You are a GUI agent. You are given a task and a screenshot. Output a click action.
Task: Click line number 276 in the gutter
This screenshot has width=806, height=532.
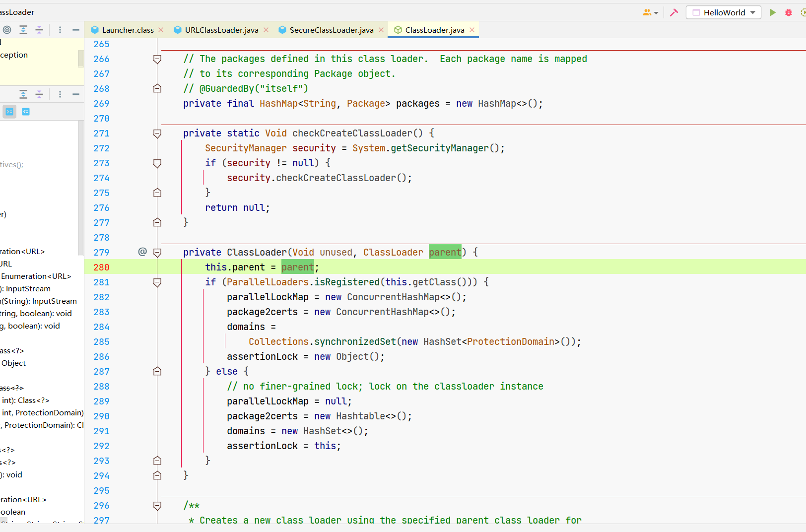[101, 207]
